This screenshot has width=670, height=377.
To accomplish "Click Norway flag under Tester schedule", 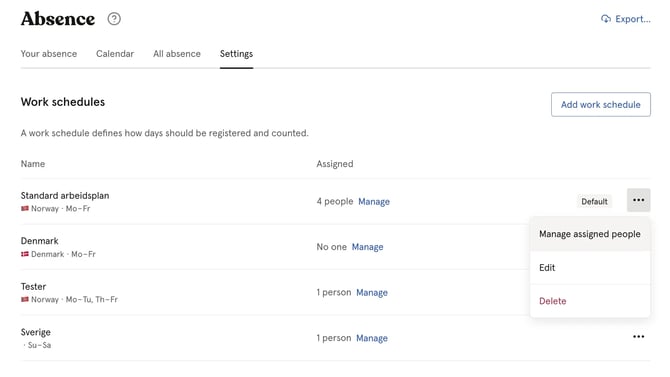I will [25, 299].
